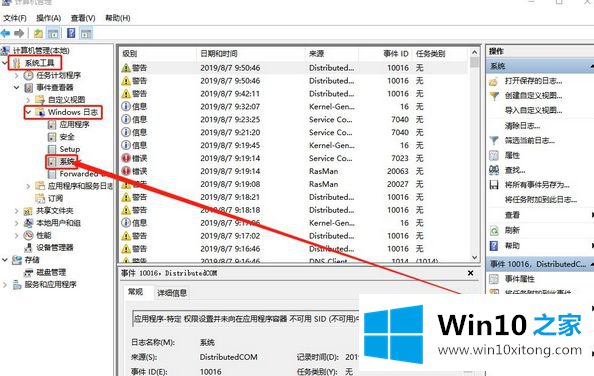Screen dimensions: 594x376
Task: Collapse the 存储 node arrow
Action: coord(5,260)
